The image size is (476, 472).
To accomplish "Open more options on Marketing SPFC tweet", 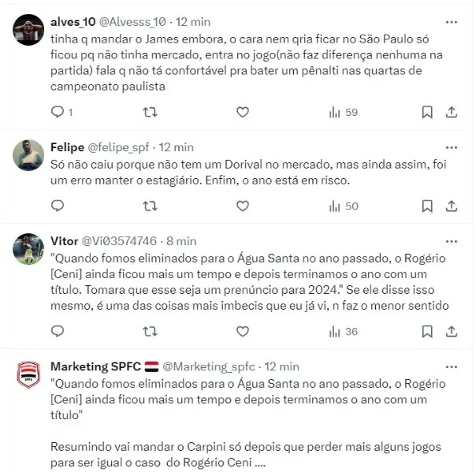I will (x=452, y=367).
